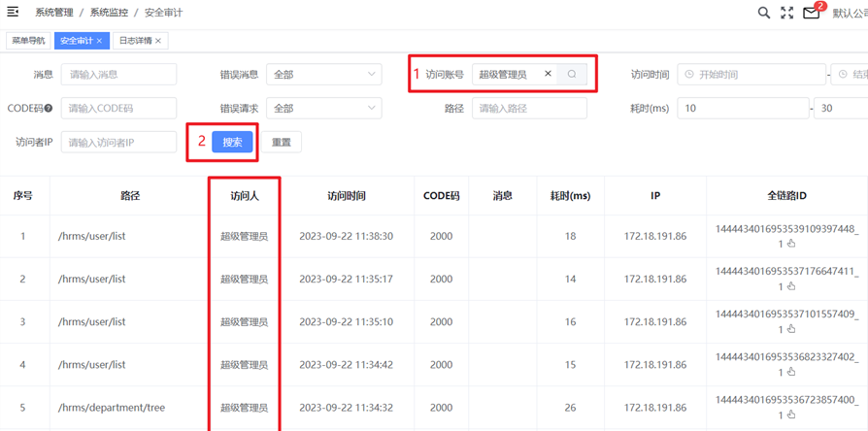Clear the 访问账号 field value

pyautogui.click(x=548, y=74)
